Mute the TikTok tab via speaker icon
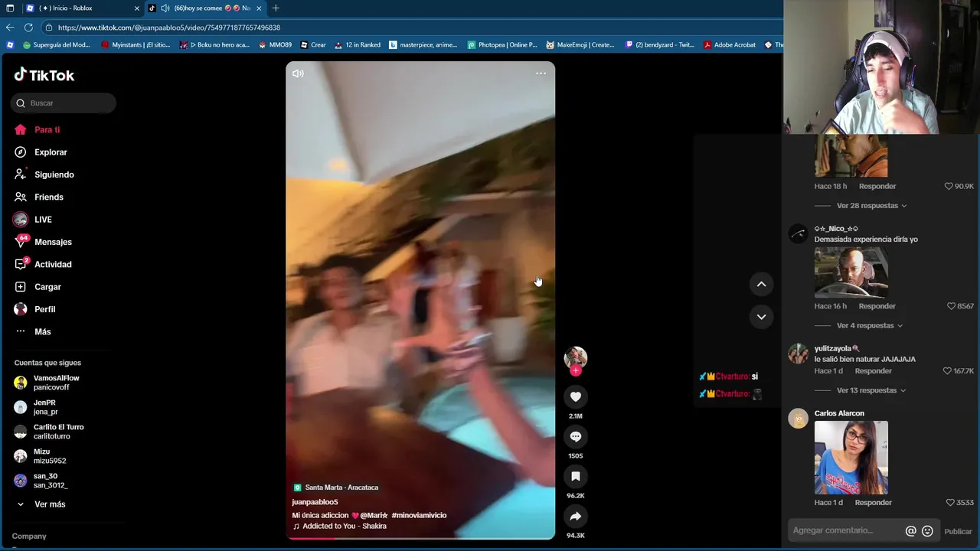The height and width of the screenshot is (551, 980). click(x=165, y=8)
